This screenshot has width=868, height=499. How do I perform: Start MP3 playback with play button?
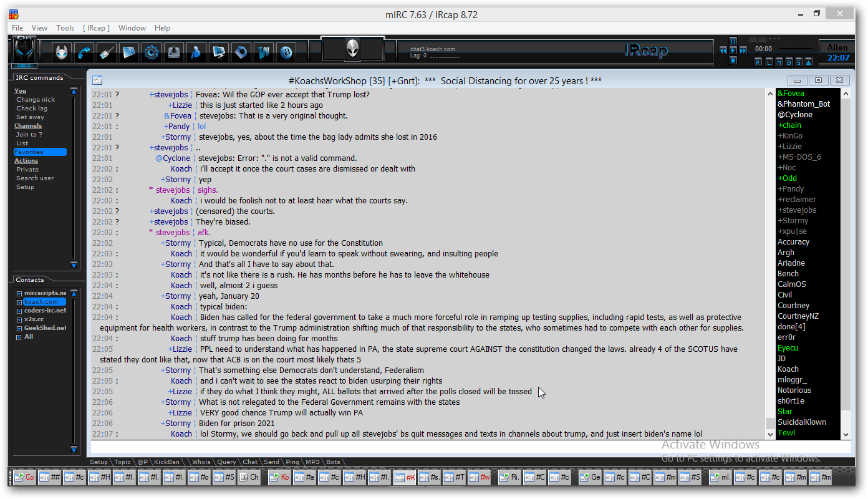(733, 51)
